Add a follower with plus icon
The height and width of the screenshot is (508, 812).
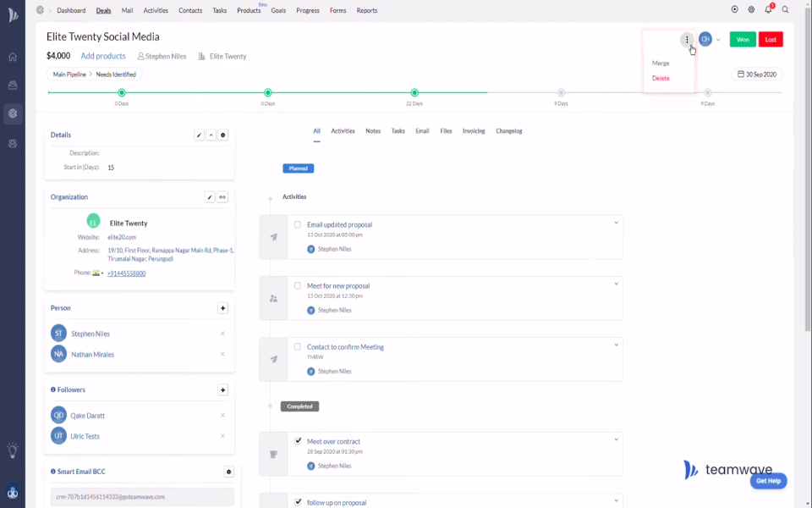point(222,390)
